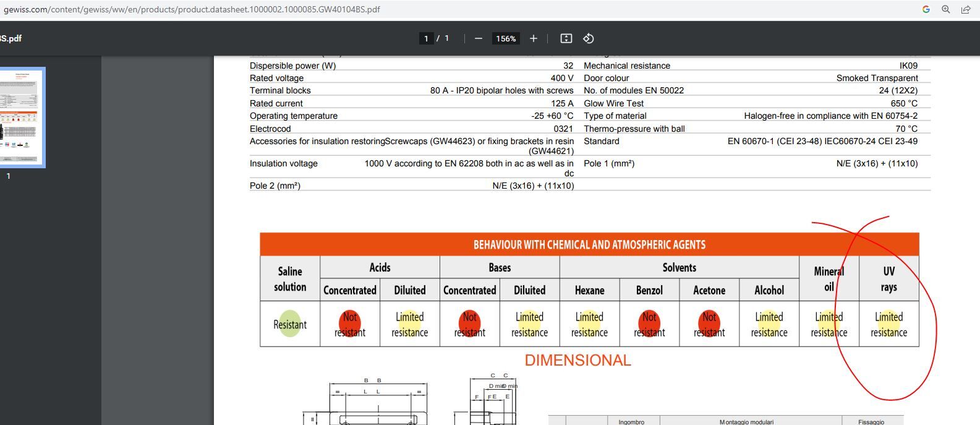Click the 'Mineral oil' header cell
Screen dimensions: 980x425
coord(829,279)
